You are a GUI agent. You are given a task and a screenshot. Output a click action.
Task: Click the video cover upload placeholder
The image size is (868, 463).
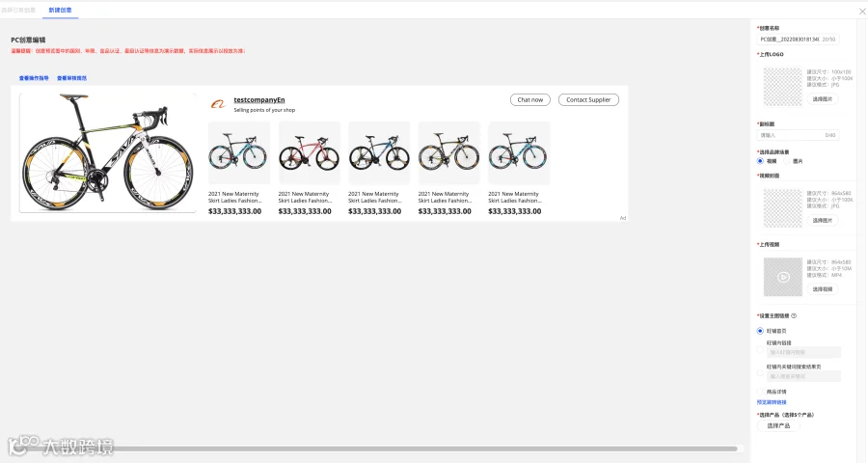click(783, 208)
